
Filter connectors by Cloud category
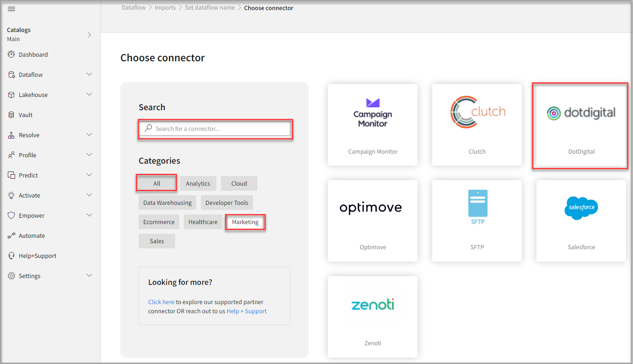(x=239, y=183)
